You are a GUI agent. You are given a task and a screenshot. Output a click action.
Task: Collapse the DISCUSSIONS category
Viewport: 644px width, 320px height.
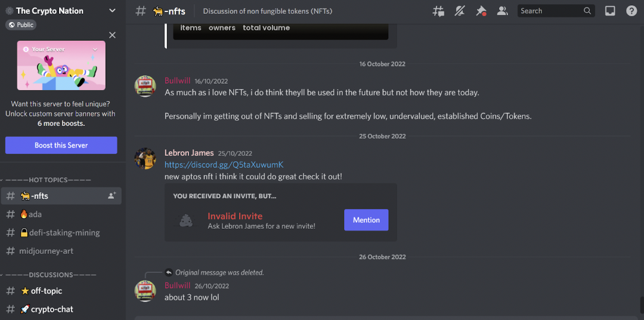click(48, 275)
